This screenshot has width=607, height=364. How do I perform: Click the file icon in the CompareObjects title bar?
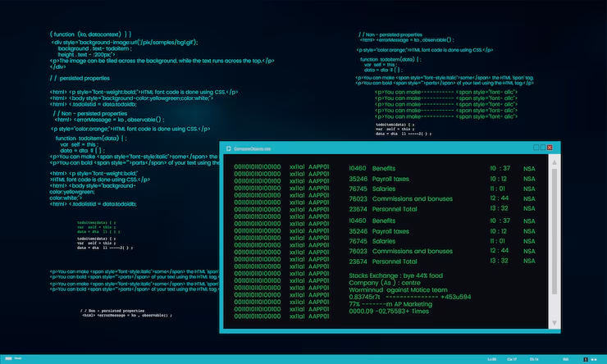(228, 148)
